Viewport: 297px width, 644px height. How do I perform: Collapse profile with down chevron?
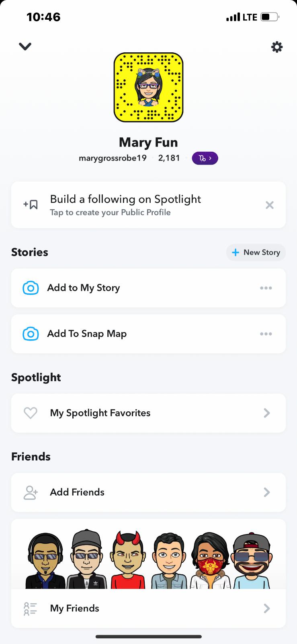25,47
